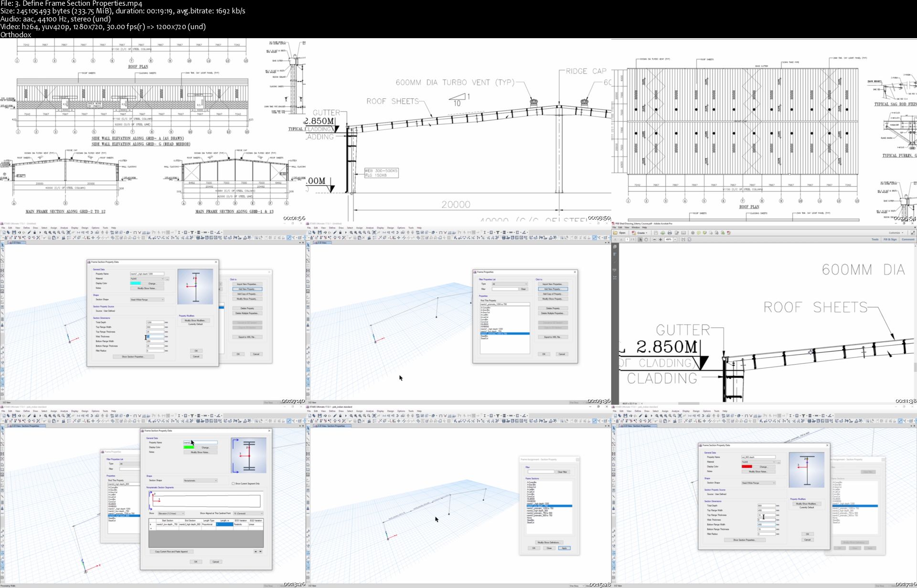Select pointer tool in 00:17:16 frame sidebar
This screenshot has height=588, width=917.
click(x=614, y=427)
